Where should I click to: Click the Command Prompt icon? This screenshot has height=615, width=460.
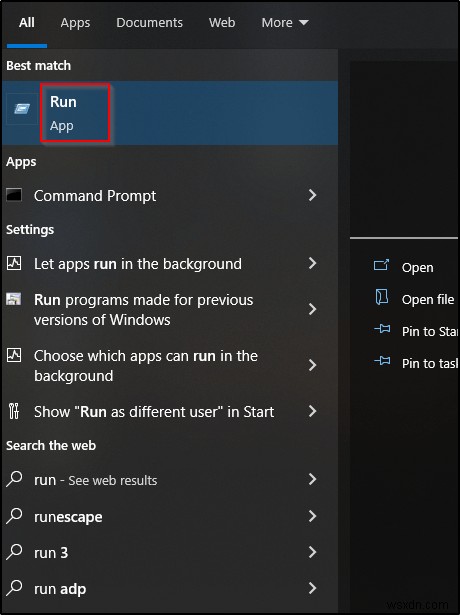click(x=14, y=195)
